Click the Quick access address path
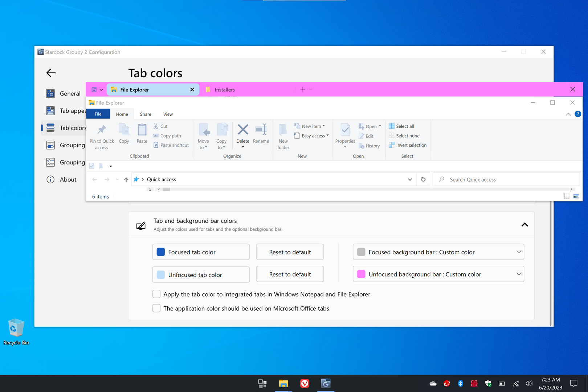 pos(161,179)
